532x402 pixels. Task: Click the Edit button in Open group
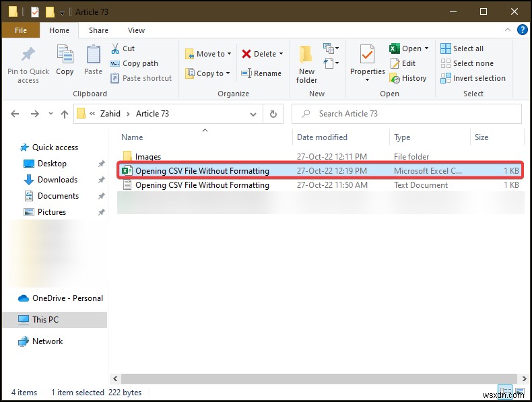coord(403,63)
